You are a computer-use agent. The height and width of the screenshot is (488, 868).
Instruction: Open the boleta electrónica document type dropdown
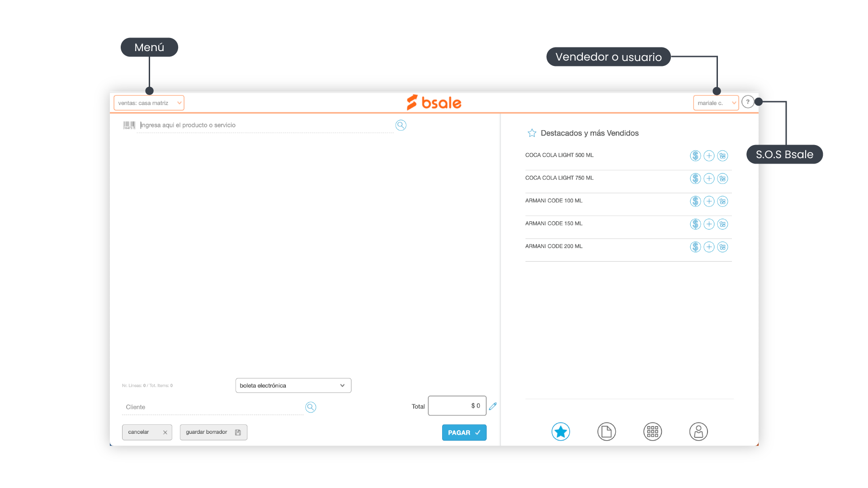[293, 385]
